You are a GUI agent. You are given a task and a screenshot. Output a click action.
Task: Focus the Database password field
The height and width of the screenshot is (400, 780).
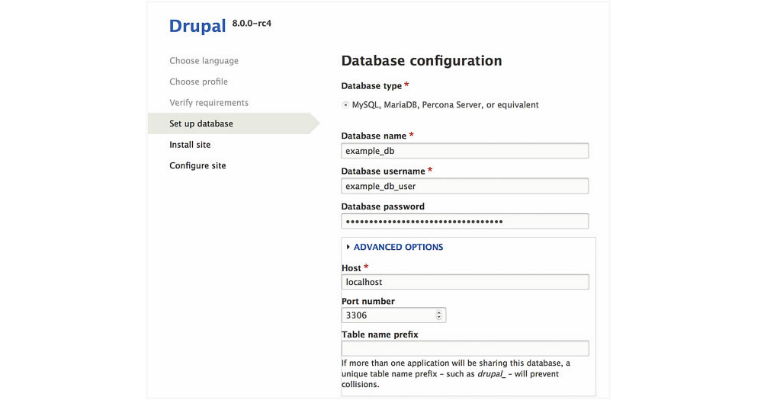coord(464,221)
